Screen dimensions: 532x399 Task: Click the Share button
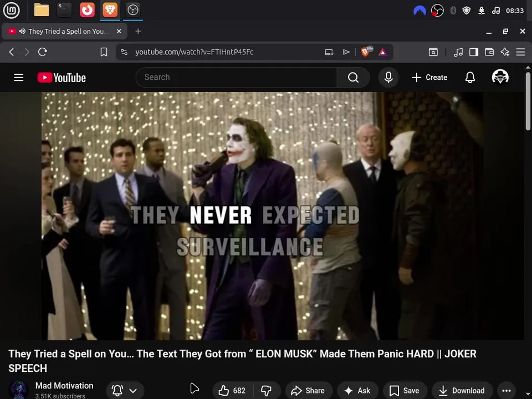(x=309, y=391)
